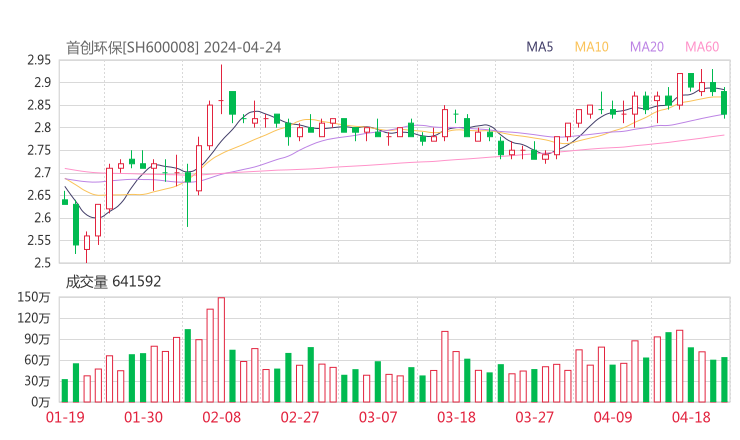The width and height of the screenshot is (740, 440).
Task: Click the 150万 volume axis label
Action: tap(34, 297)
